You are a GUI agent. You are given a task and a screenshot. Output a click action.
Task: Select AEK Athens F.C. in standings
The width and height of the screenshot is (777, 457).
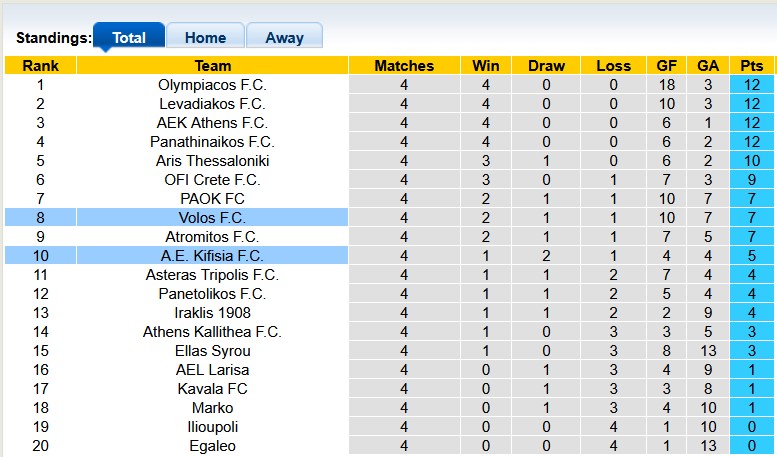[212, 123]
